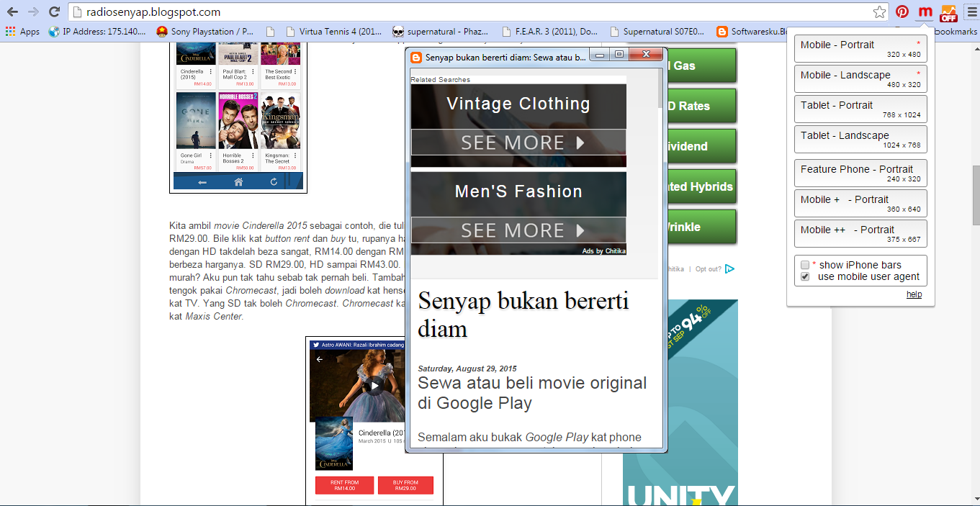Click SEE MORE under Men'S Fashion
The height and width of the screenshot is (506, 980).
coord(518,230)
